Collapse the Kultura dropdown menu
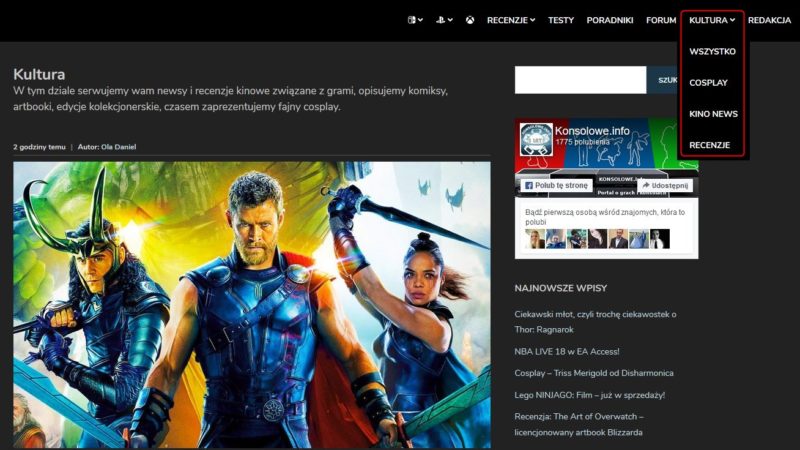 click(x=711, y=20)
